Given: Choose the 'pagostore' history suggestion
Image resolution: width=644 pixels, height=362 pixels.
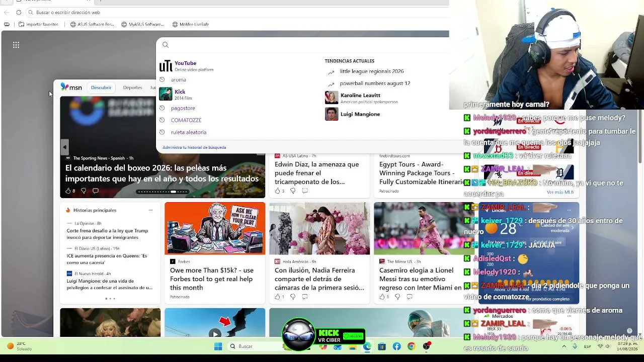Looking at the screenshot, I should [183, 108].
